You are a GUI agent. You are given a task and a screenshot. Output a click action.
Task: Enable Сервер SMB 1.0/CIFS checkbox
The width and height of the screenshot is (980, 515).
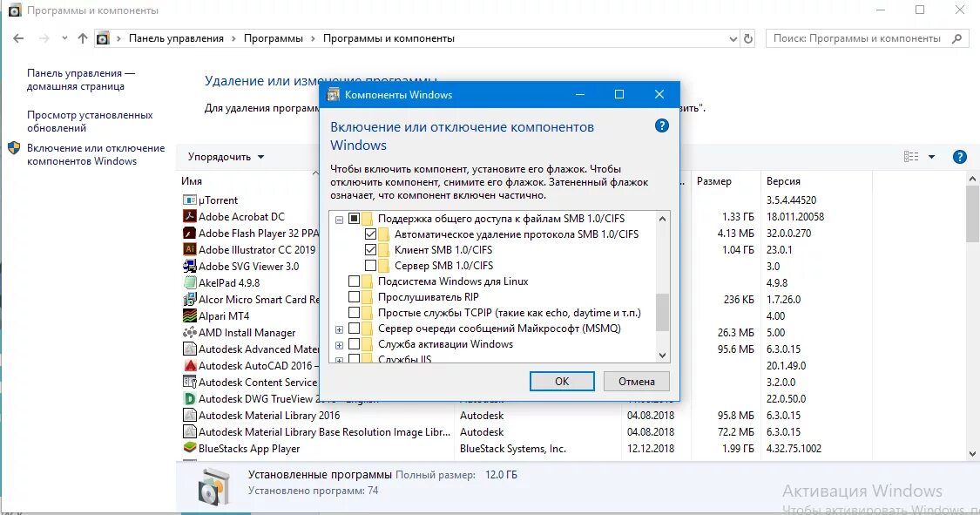click(x=370, y=266)
